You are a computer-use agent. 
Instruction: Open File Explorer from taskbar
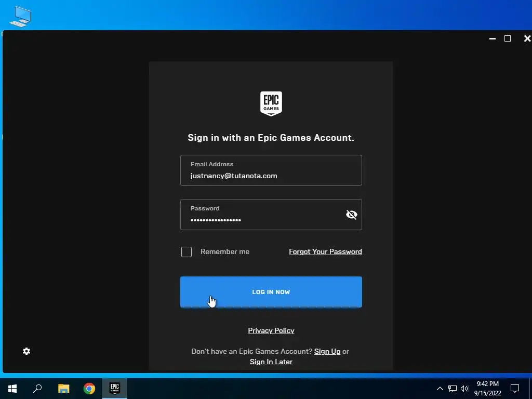(x=63, y=389)
